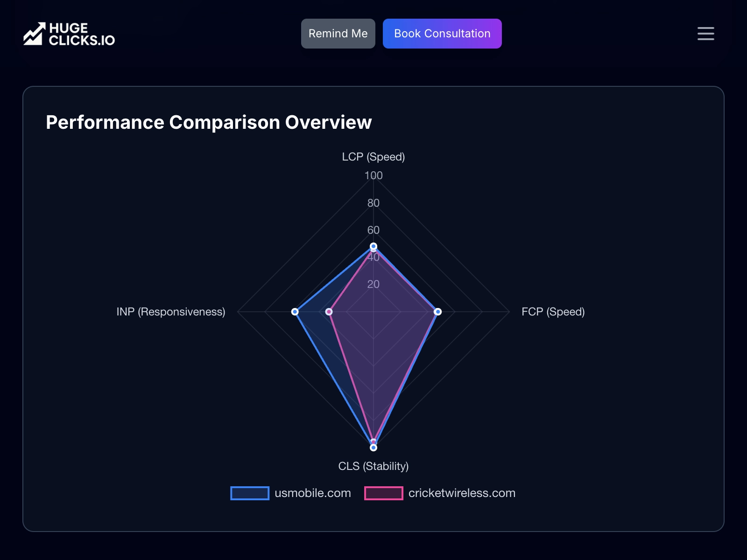Click the CLS data point at chart bottom
Screen dimensions: 747x560
[x=373, y=447]
